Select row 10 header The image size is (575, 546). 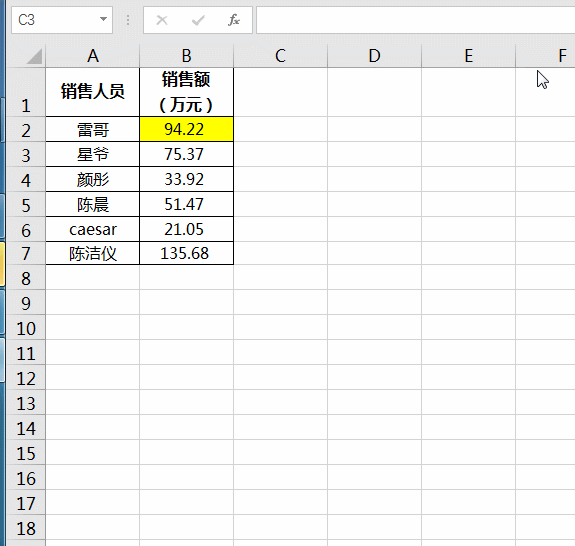tap(26, 327)
